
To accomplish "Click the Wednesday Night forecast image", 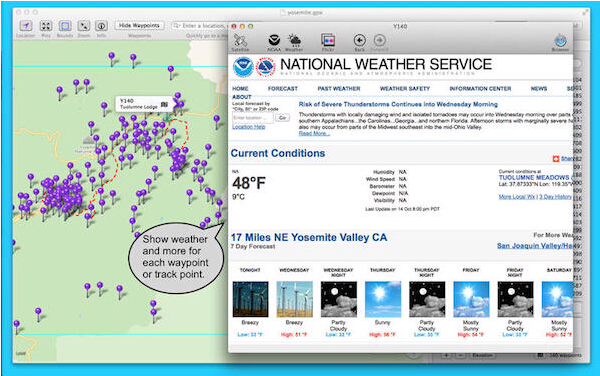I will [339, 299].
